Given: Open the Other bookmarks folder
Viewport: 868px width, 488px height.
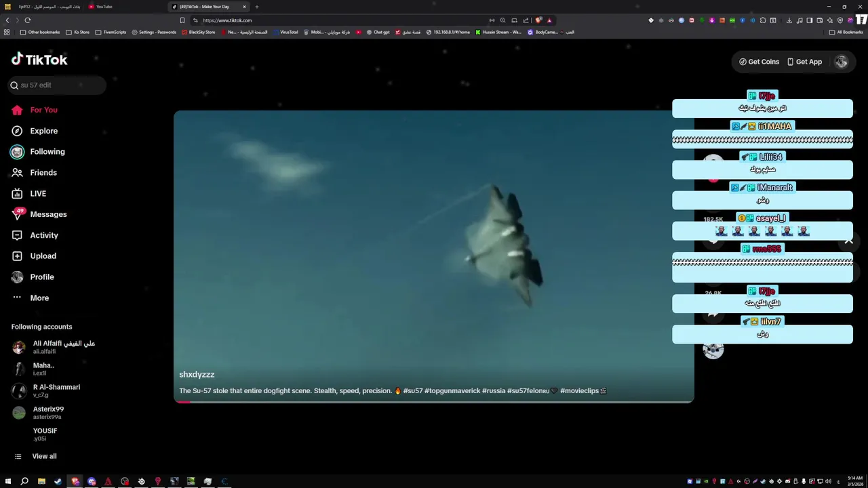Looking at the screenshot, I should (39, 32).
